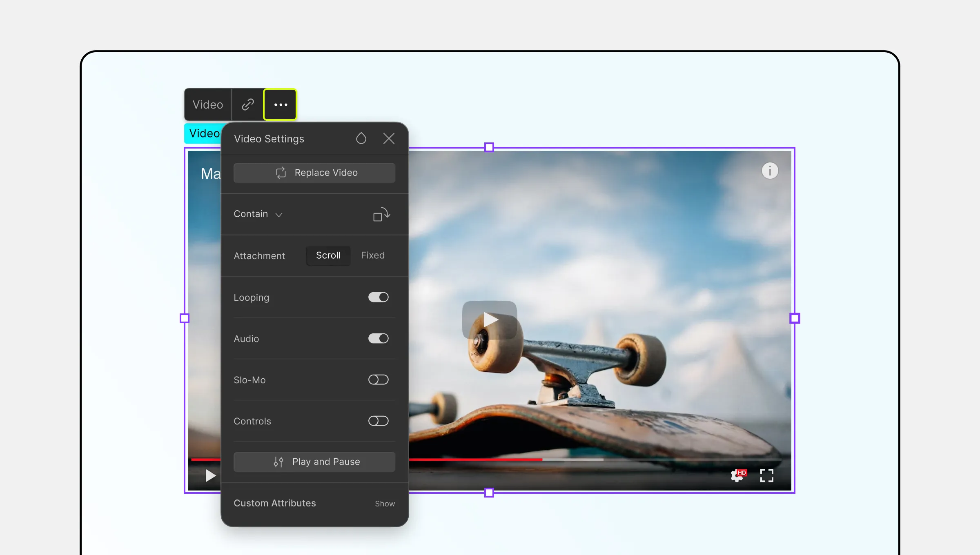Expand the Contain dropdown menu
Image resolution: width=980 pixels, height=555 pixels.
(x=257, y=214)
